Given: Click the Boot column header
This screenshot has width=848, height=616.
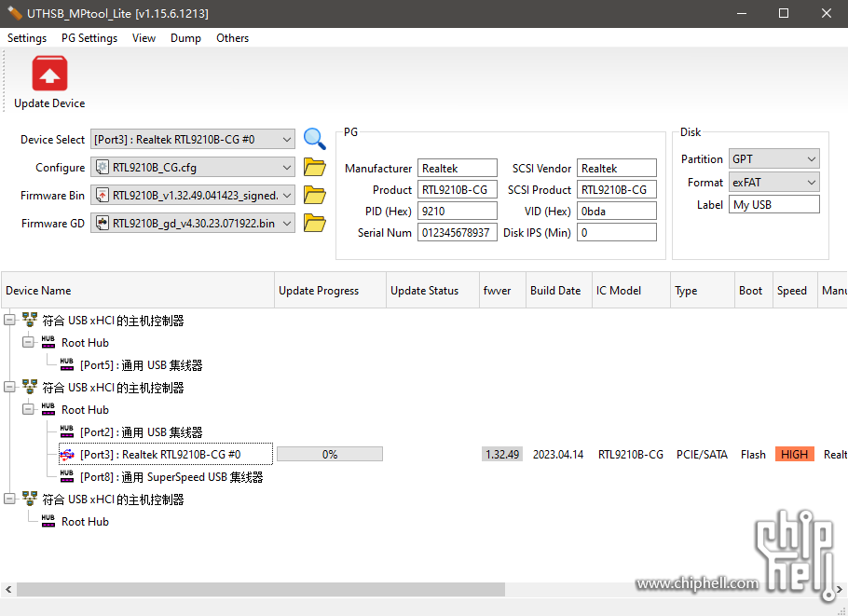Looking at the screenshot, I should pos(753,291).
